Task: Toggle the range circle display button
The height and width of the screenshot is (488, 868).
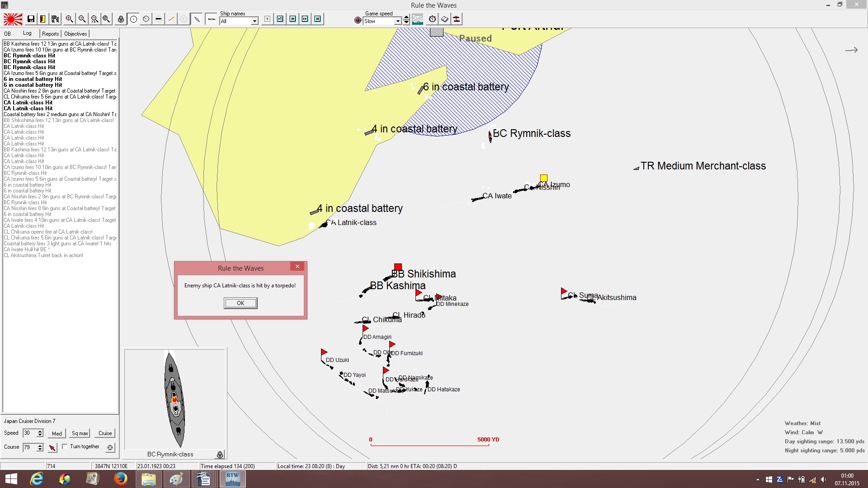Action: coord(133,19)
